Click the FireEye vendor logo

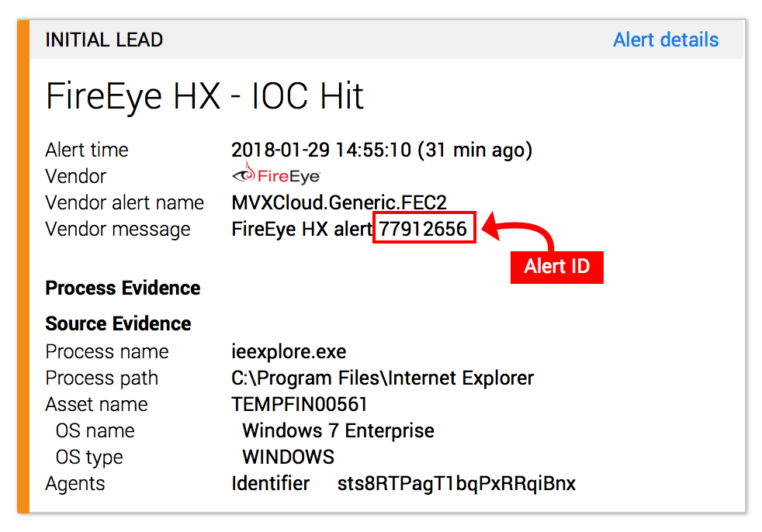click(x=276, y=174)
